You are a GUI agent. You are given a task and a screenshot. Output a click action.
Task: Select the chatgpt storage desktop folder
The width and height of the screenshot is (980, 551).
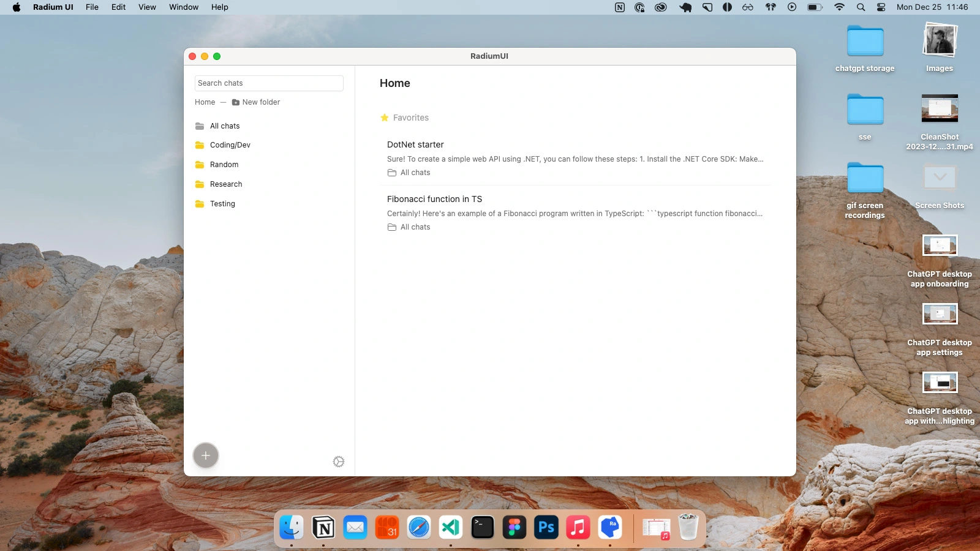pyautogui.click(x=865, y=49)
